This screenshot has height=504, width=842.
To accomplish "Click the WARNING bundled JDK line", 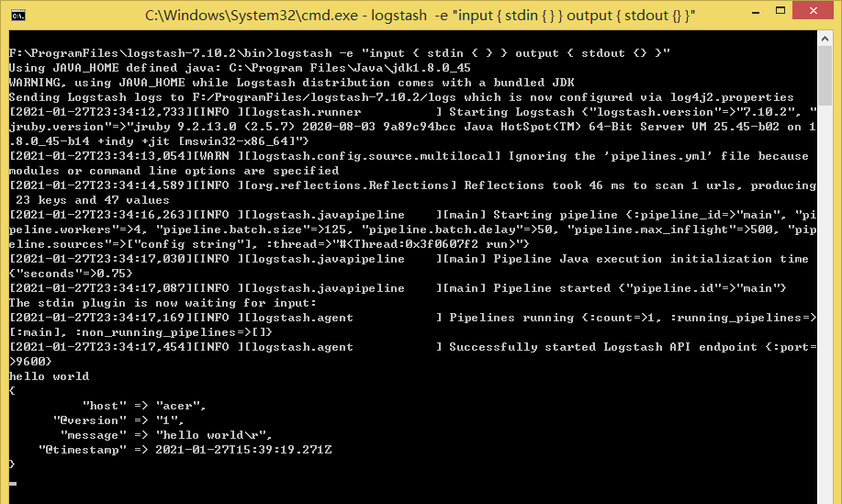I will pyautogui.click(x=292, y=83).
